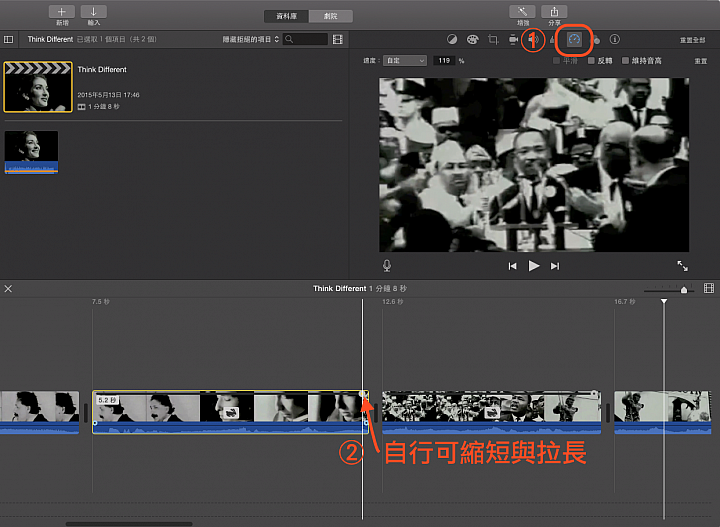Open the 隱藏拒絕的項目 filter dropdown
720x527 pixels.
click(x=250, y=39)
